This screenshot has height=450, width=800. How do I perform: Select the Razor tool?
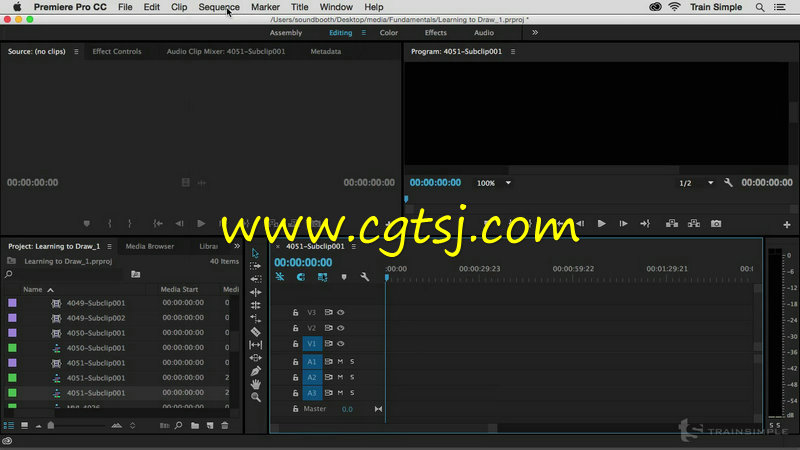click(256, 332)
